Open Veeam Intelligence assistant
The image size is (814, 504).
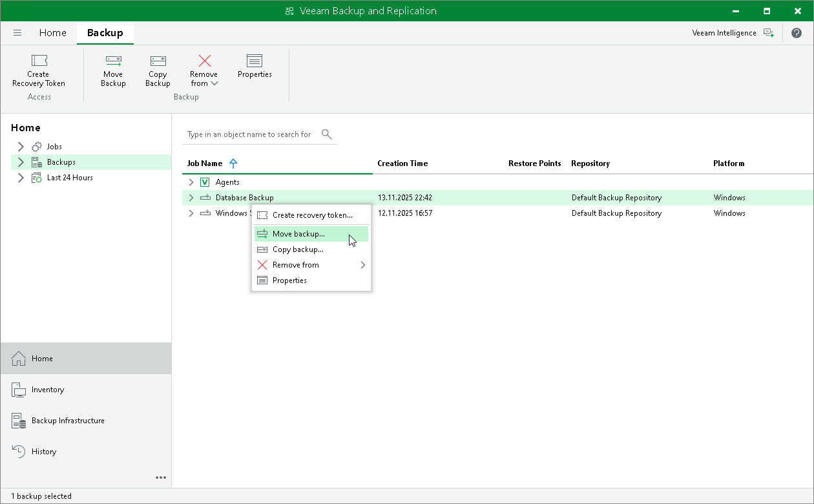click(x=733, y=33)
